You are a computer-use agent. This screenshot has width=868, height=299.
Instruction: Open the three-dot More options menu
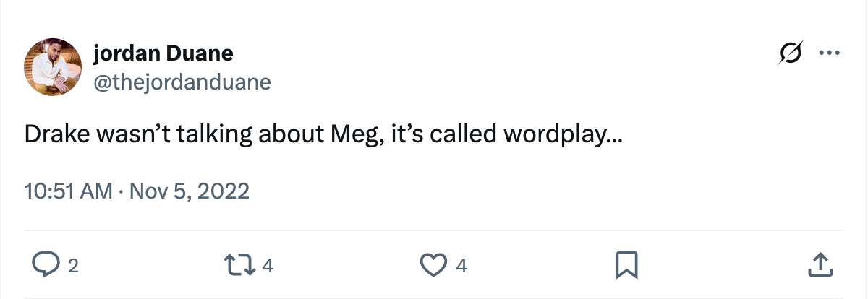[828, 53]
